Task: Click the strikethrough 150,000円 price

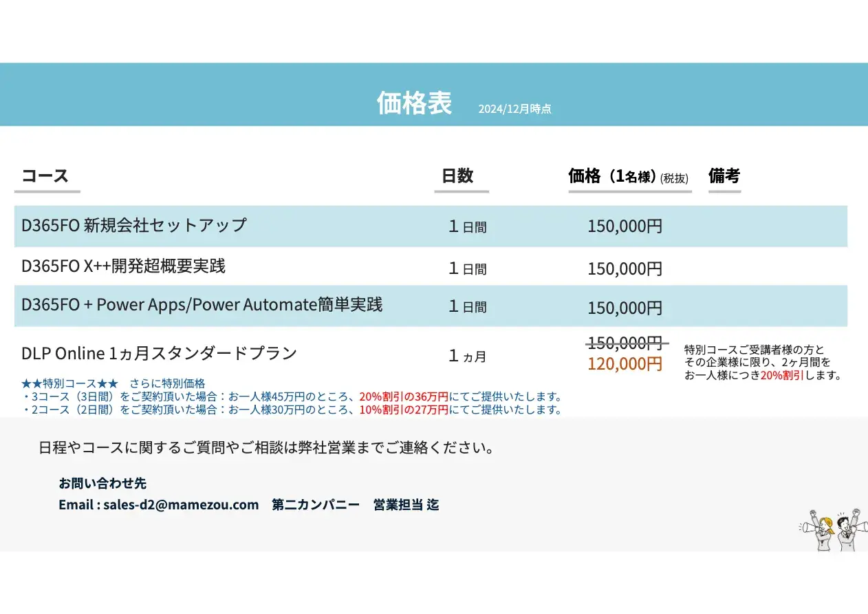Action: tap(625, 343)
